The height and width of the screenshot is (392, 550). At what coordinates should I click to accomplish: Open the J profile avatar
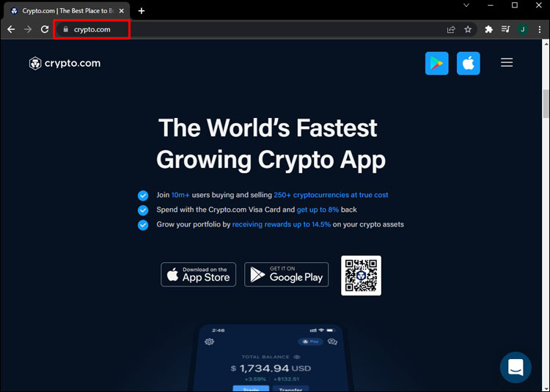pos(523,29)
